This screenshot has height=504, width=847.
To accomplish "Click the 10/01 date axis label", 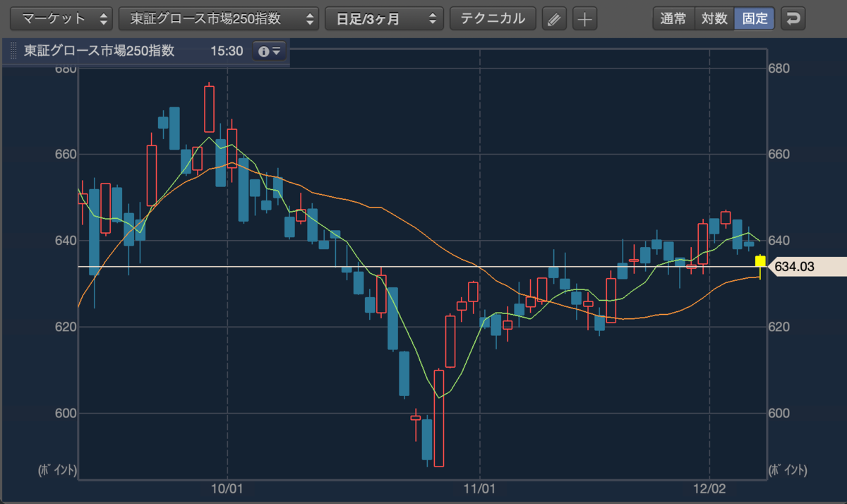I will pos(227,488).
